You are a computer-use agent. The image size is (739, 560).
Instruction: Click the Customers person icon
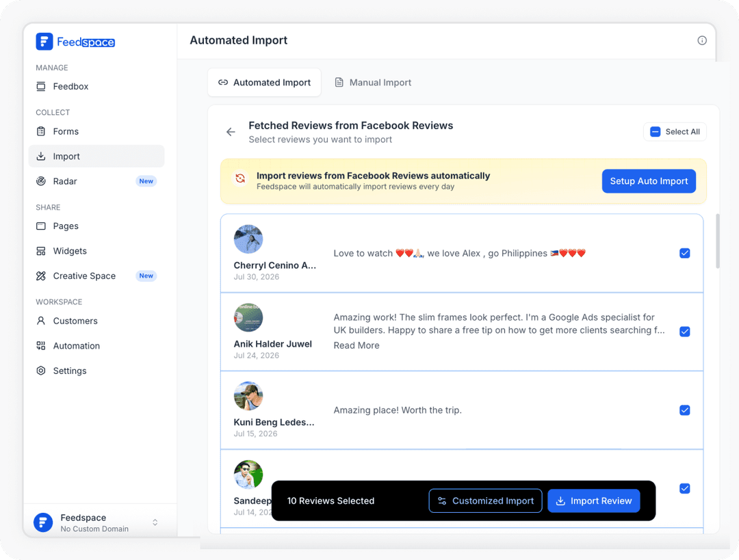pyautogui.click(x=41, y=321)
